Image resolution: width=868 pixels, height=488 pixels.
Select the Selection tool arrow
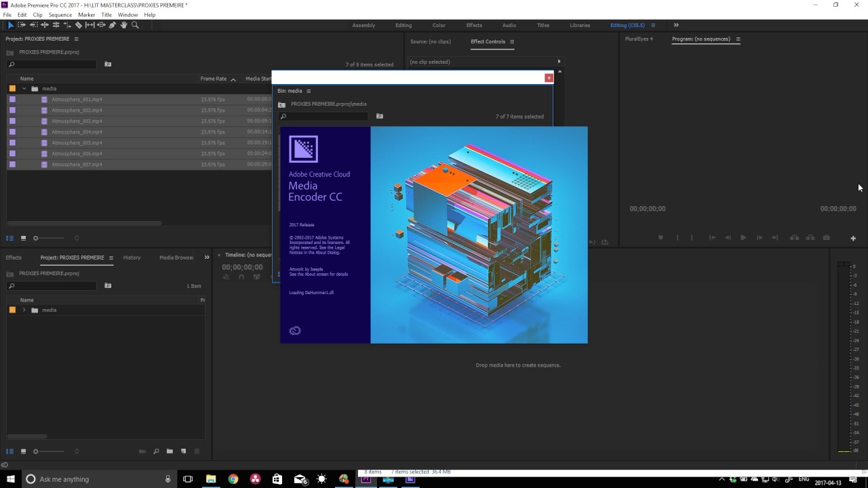(x=11, y=25)
